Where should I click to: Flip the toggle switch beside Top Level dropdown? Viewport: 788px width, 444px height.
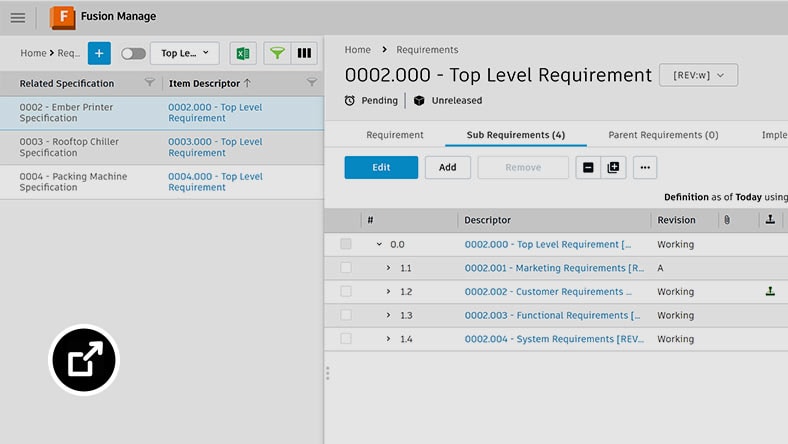(x=133, y=54)
